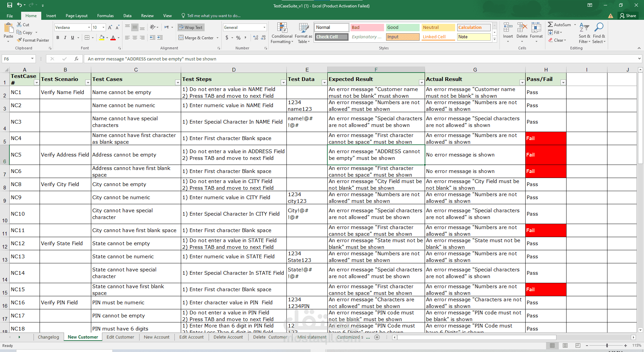Viewport: 644px width, 352px height.
Task: Apply the Percent Style format
Action: click(238, 38)
